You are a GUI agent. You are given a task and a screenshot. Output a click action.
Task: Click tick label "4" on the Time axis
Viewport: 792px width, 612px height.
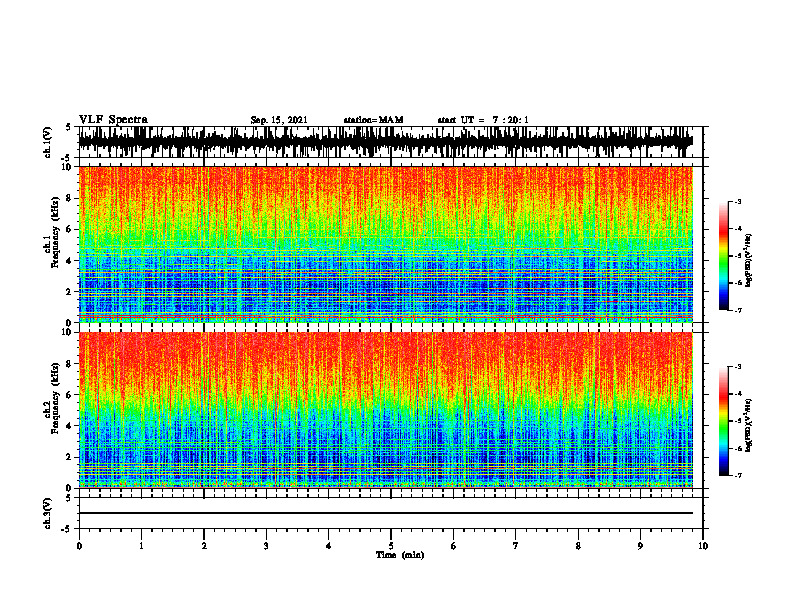[329, 546]
